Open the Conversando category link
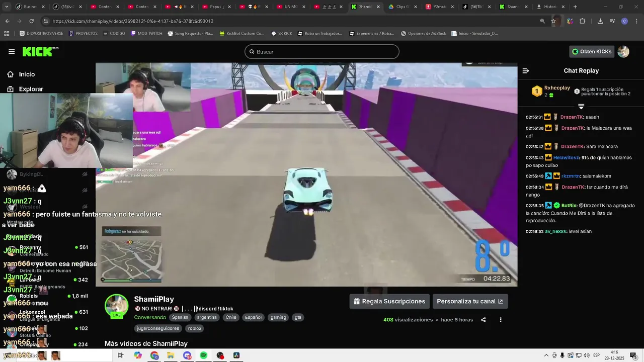This screenshot has width=644, height=362. (x=150, y=317)
